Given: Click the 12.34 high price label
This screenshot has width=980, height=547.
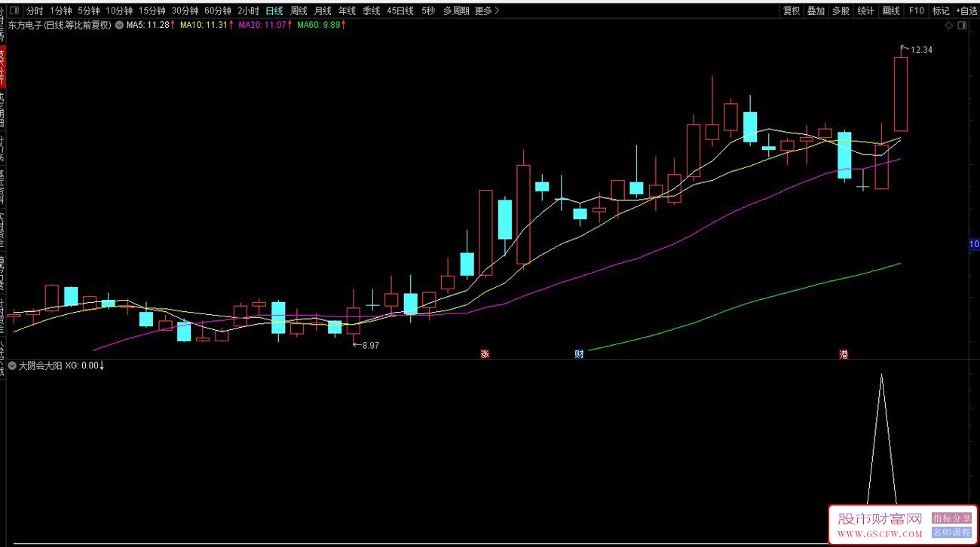Looking at the screenshot, I should pos(921,50).
